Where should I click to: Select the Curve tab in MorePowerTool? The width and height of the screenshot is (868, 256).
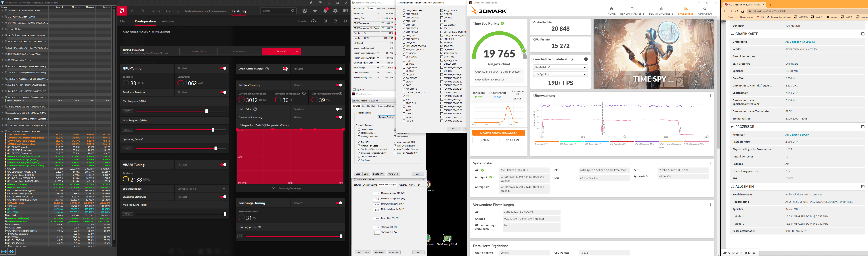[412, 185]
